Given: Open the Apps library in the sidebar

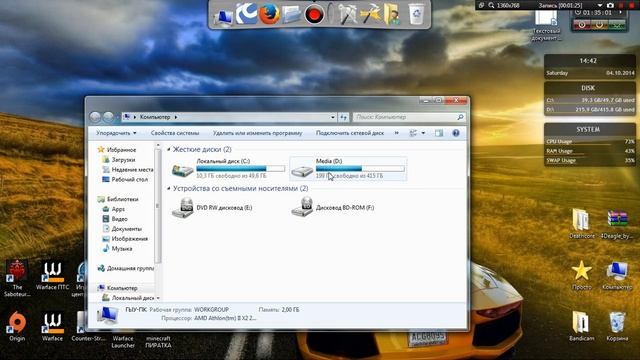Looking at the screenshot, I should click(x=113, y=209).
